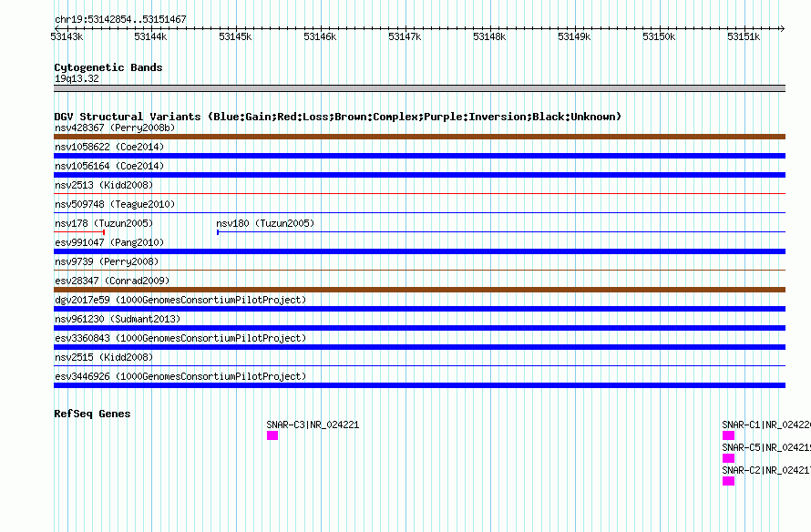Click the 53146k ruler mark

coord(320,36)
